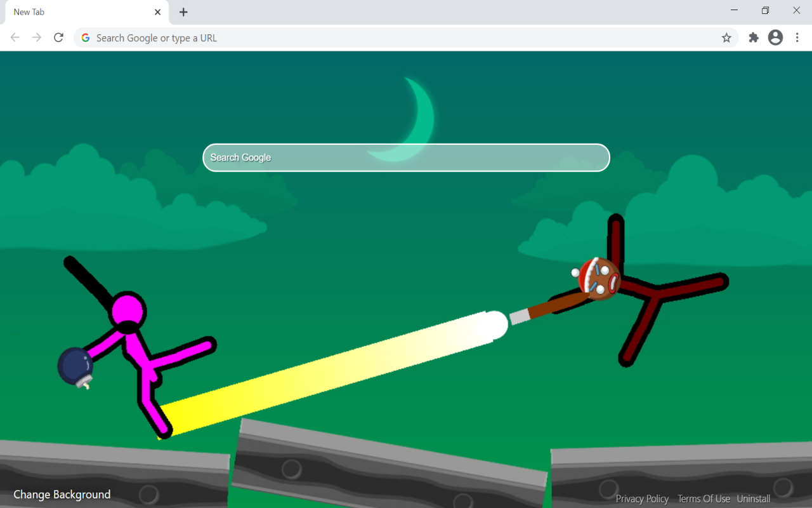Viewport: 812px width, 508px height.
Task: Minimize the browser window
Action: 734,10
